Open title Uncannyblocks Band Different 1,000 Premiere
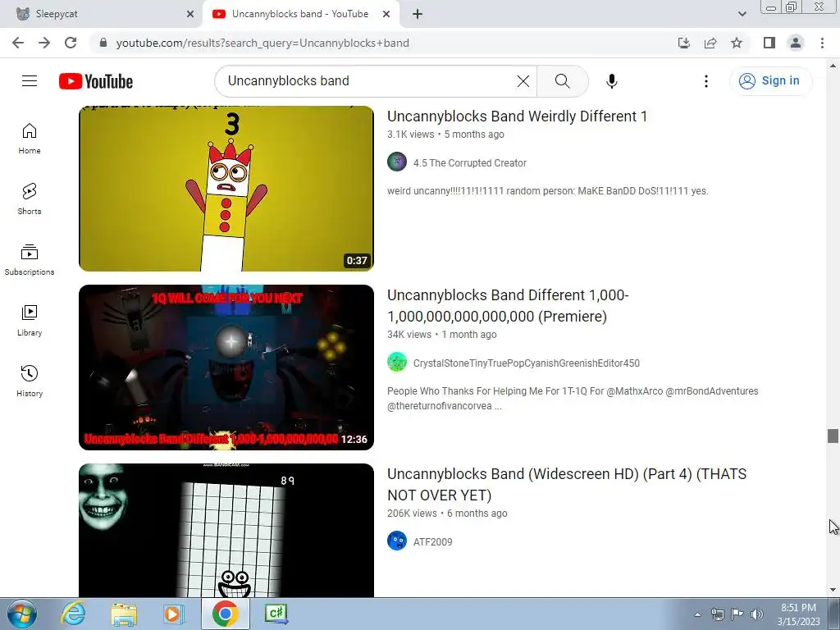 (x=508, y=306)
